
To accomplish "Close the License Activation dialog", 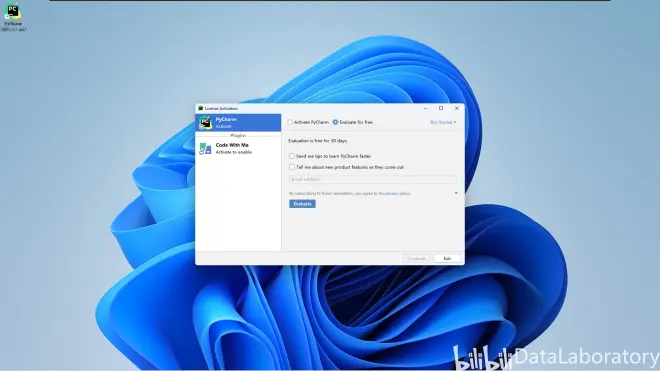I will 457,108.
